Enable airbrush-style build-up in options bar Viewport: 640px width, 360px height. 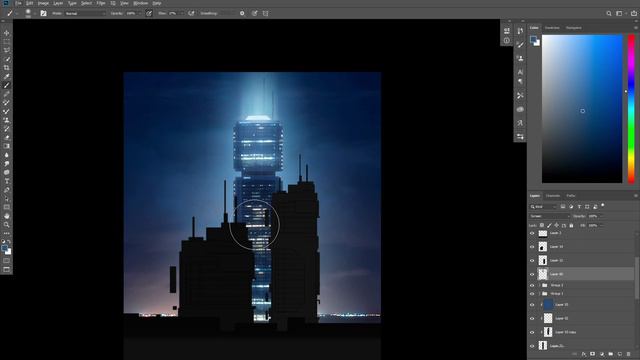pyautogui.click(x=191, y=13)
